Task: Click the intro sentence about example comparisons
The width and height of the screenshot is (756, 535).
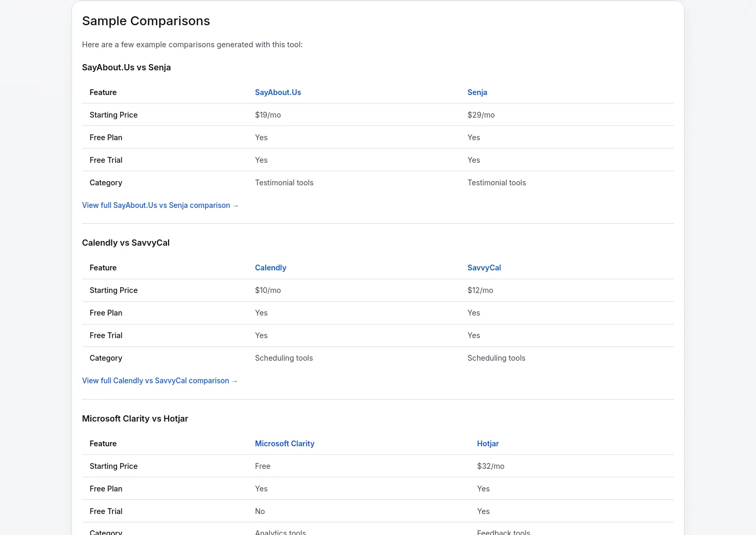Action: [x=192, y=45]
